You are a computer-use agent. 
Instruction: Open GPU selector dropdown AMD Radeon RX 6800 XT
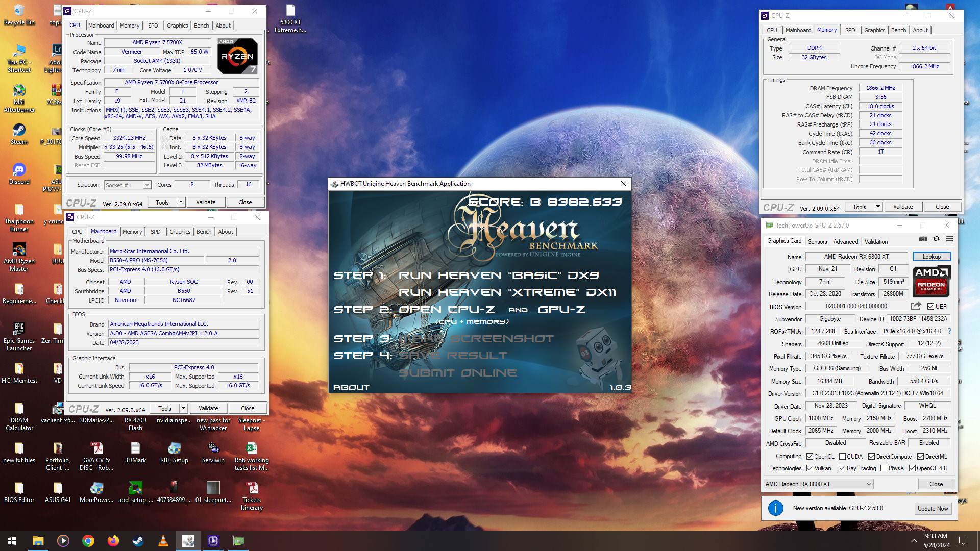tap(818, 484)
